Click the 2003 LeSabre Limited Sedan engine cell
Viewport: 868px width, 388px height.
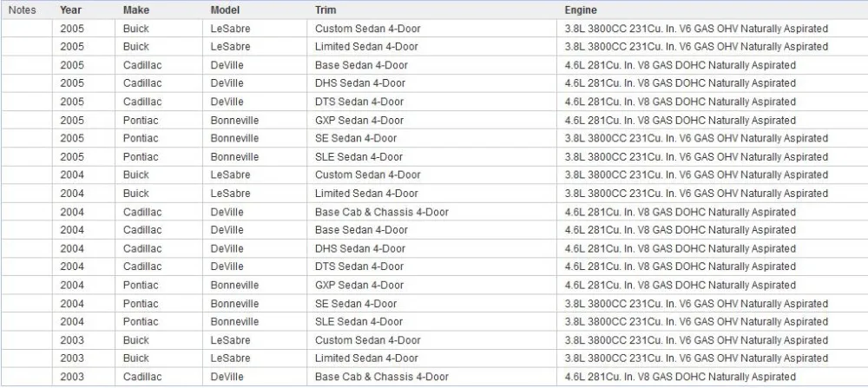[x=712, y=358]
